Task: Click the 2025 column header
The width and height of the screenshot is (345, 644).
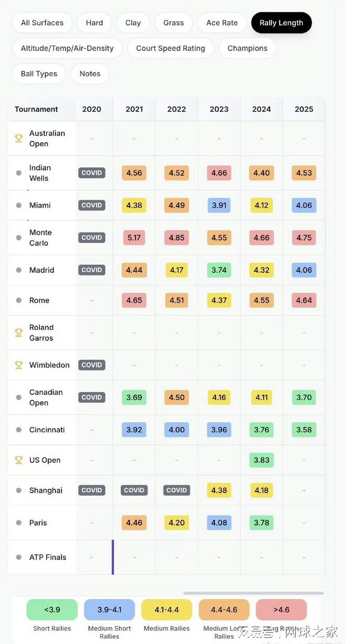Action: click(304, 109)
